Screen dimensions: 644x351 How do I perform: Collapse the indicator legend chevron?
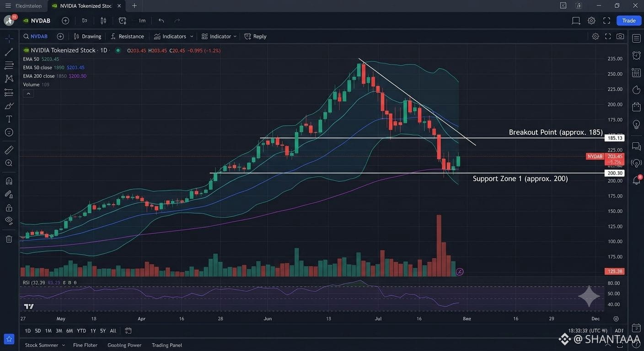click(x=28, y=94)
